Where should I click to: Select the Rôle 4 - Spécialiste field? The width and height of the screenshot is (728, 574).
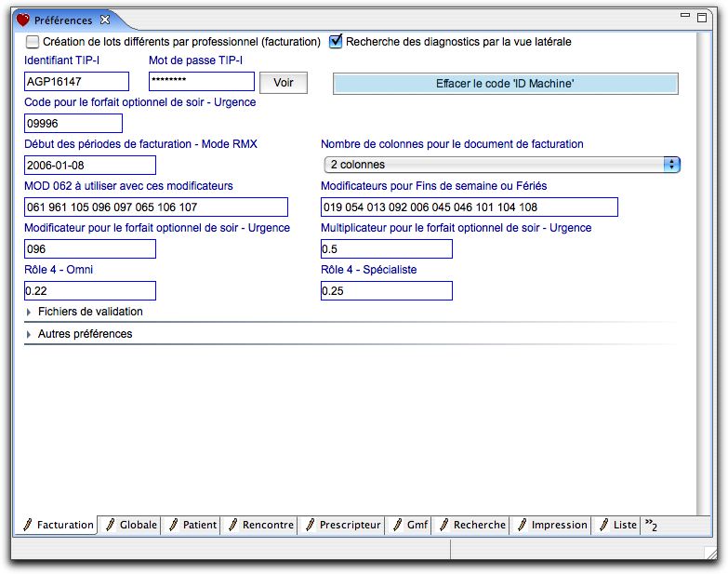coord(386,291)
